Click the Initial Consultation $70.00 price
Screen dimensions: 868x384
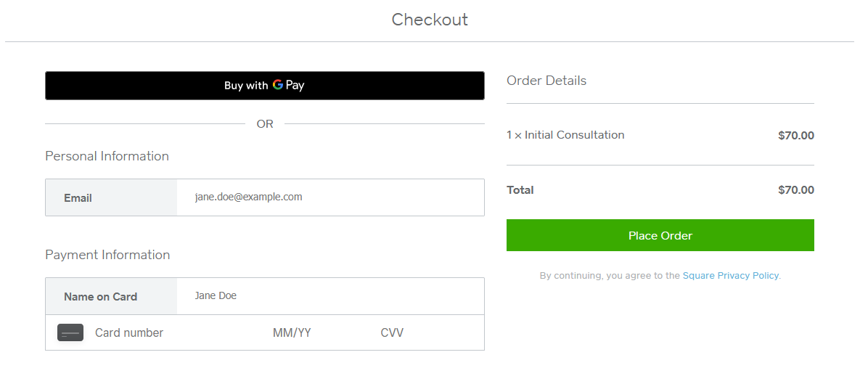[x=795, y=135]
